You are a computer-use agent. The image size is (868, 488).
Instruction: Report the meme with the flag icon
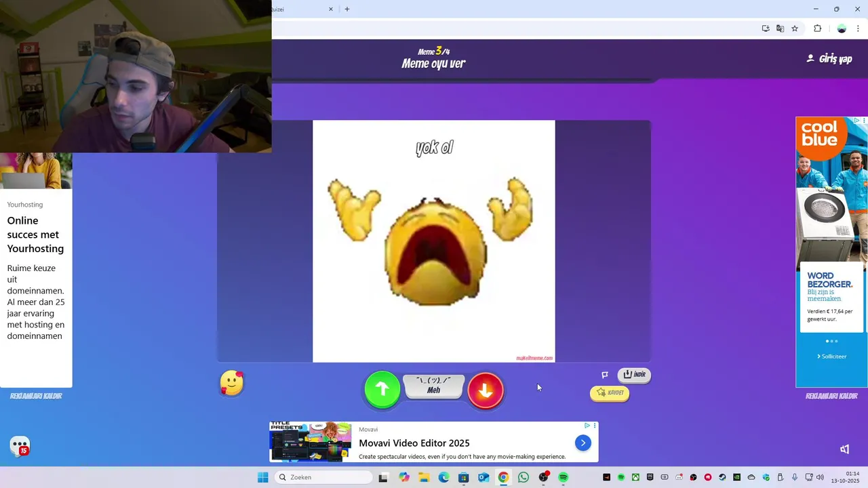[605, 375]
